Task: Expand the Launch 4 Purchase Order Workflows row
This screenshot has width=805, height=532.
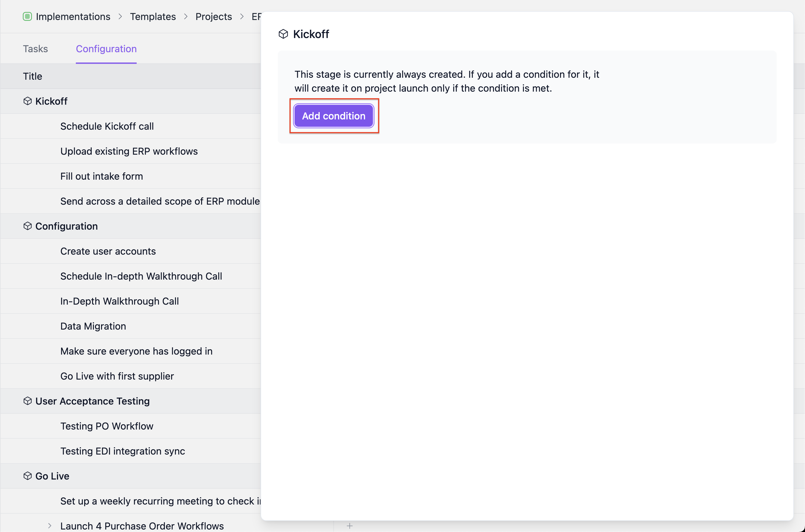Action: click(50, 526)
